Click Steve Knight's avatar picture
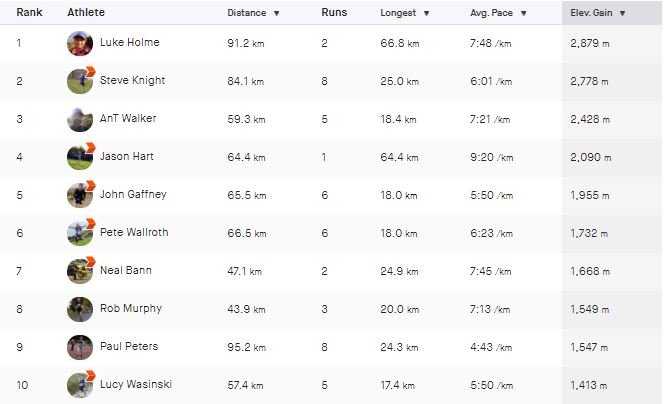This screenshot has width=666, height=404. 80,81
